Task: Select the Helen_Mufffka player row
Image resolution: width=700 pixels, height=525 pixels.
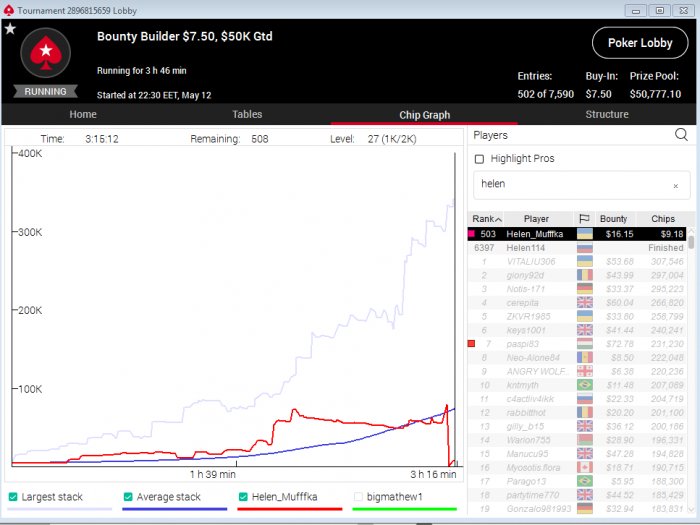Action: click(577, 233)
